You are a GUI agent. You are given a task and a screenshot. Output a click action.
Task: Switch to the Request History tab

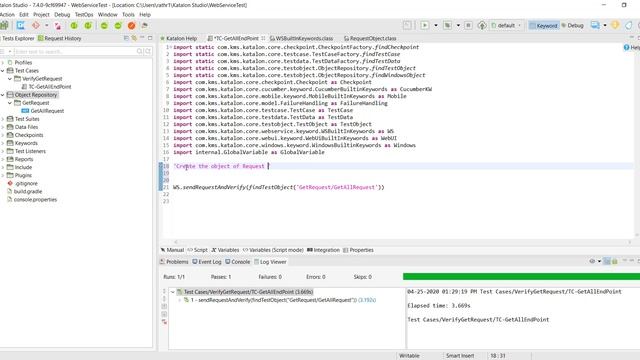click(x=60, y=38)
